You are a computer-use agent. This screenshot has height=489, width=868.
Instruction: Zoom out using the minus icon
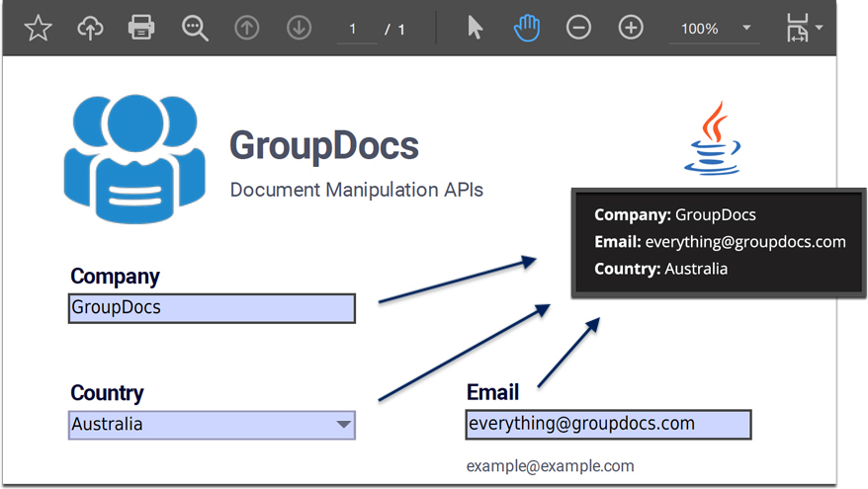[x=578, y=29]
